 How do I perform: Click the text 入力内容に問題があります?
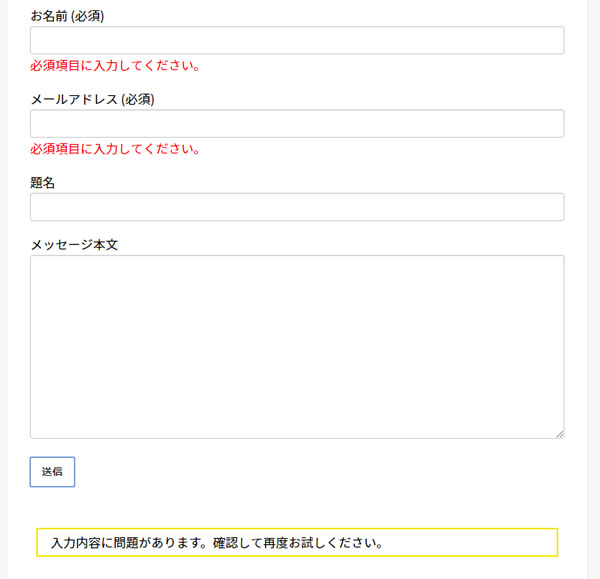[129, 543]
